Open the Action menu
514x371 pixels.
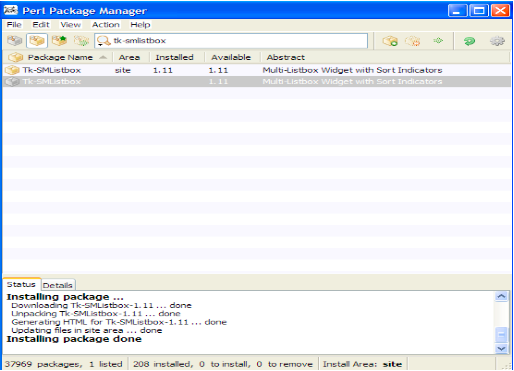coord(106,25)
